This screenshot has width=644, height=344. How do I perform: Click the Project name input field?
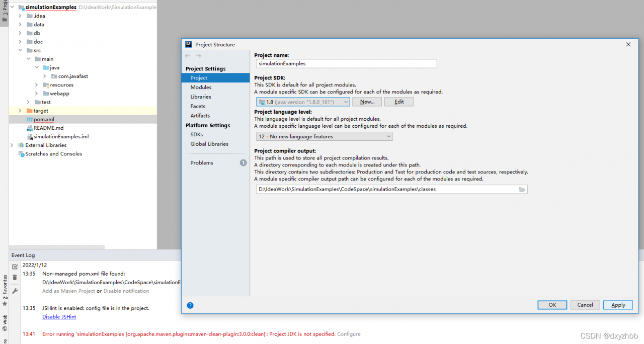[x=346, y=64]
